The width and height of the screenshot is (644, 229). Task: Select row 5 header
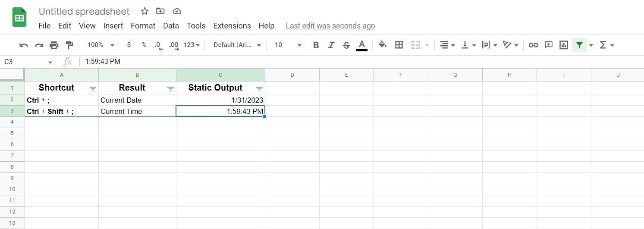click(12, 133)
